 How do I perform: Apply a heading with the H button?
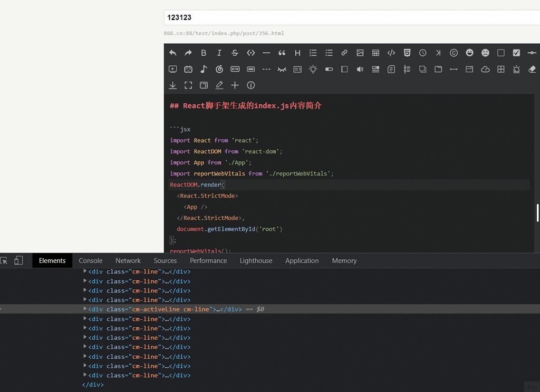coord(297,53)
